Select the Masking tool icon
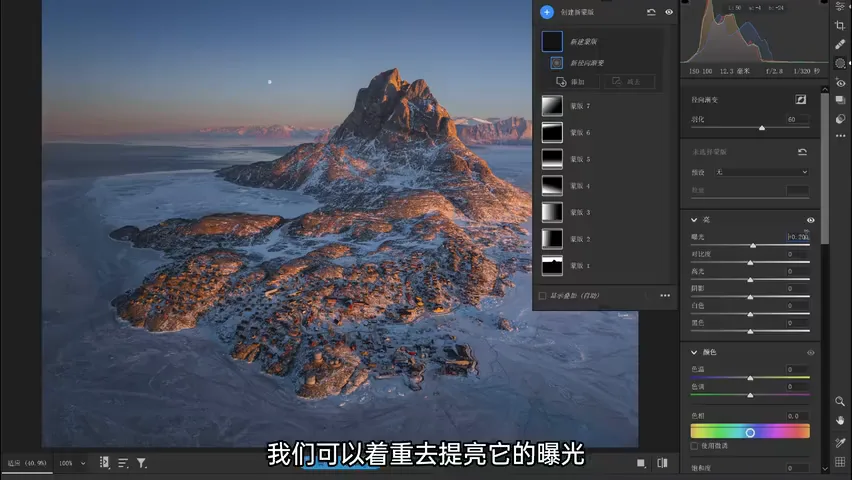The image size is (852, 480). [840, 63]
